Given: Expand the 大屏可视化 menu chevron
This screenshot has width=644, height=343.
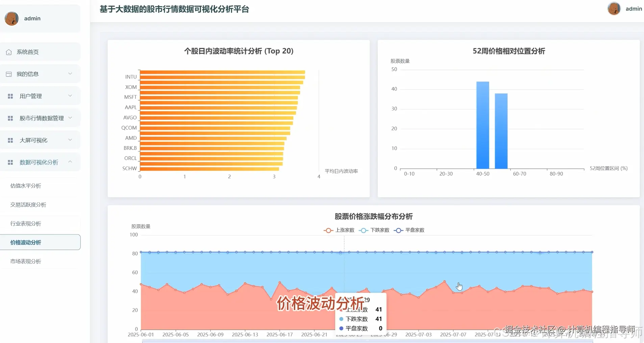Looking at the screenshot, I should pyautogui.click(x=70, y=140).
